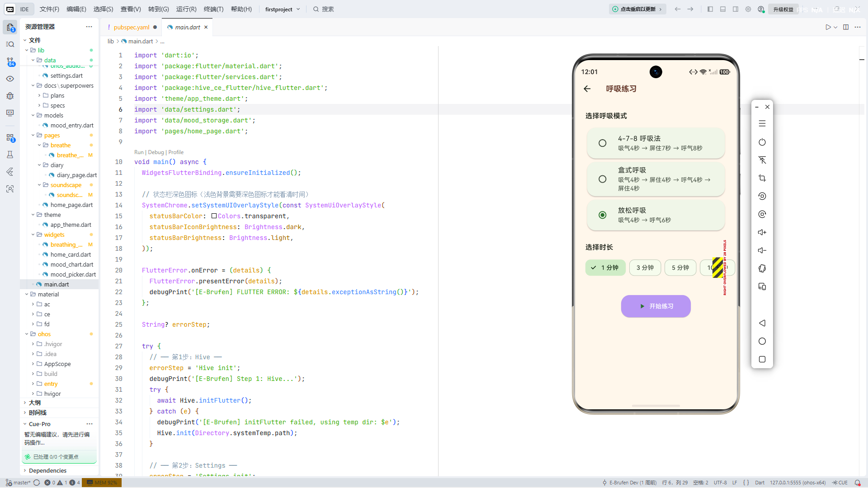Toggle primary sidebar layout icon

[710, 9]
